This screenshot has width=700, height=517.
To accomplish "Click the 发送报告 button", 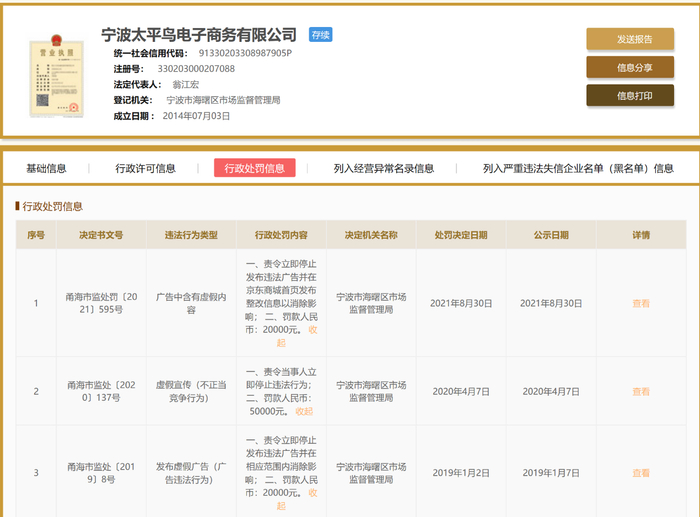I will tap(629, 39).
